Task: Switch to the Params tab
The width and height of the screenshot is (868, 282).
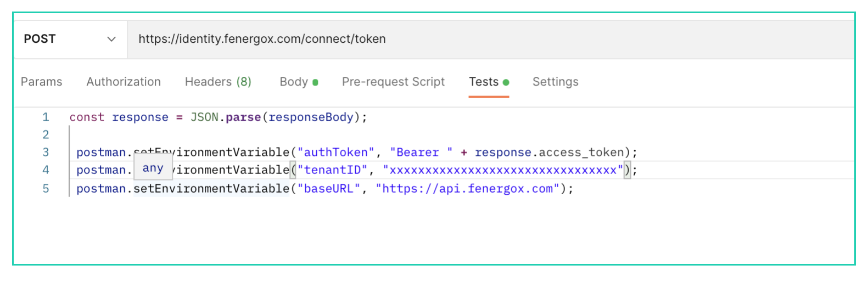Action: [x=41, y=82]
